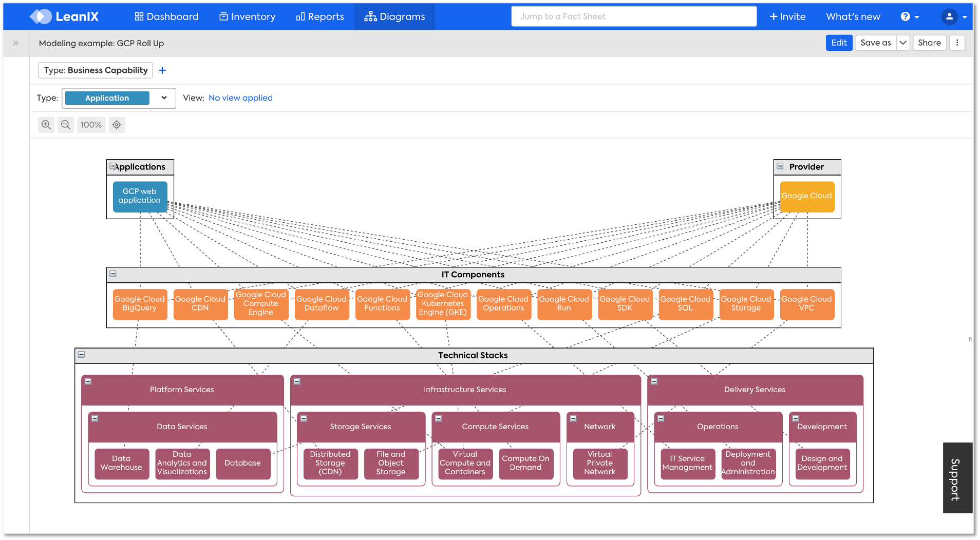Select the Google Cloud Operations component
The width and height of the screenshot is (980, 540).
tap(503, 304)
